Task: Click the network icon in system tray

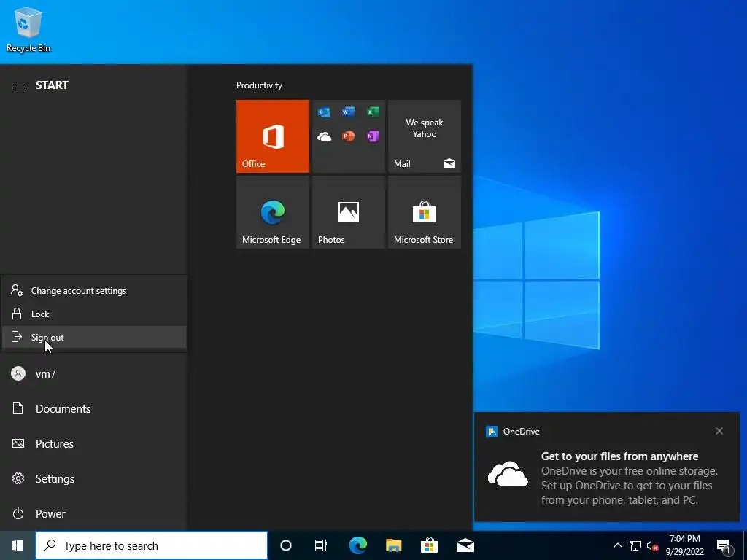Action: (x=635, y=545)
